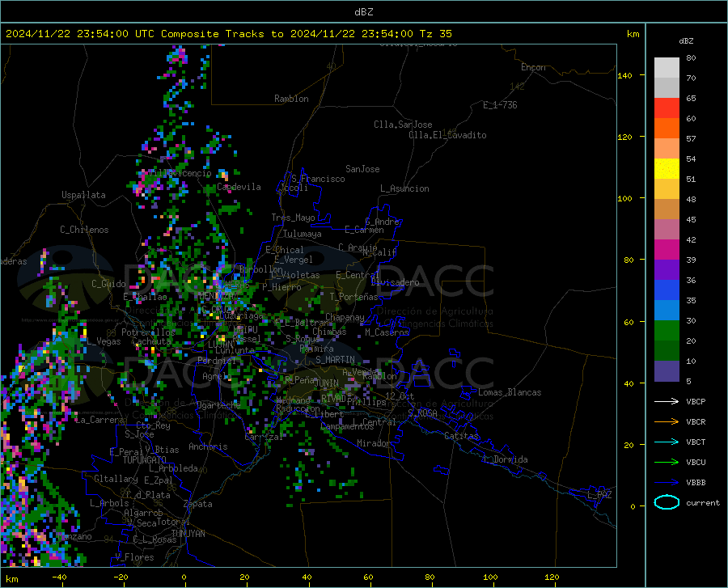This screenshot has height=588, width=728.
Task: Click the timestamp Composite Tracks header text
Action: pos(228,34)
